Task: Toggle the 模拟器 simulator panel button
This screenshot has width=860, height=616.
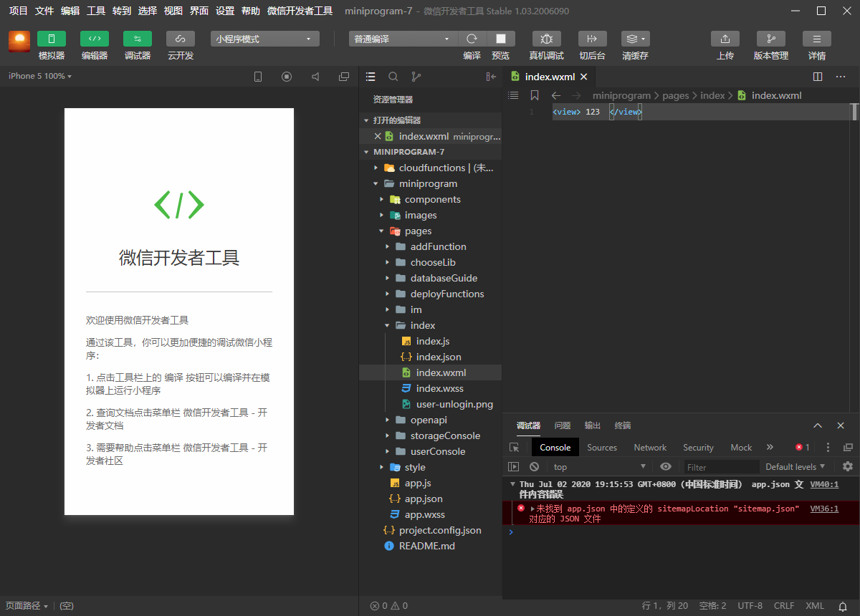Action: (x=52, y=39)
